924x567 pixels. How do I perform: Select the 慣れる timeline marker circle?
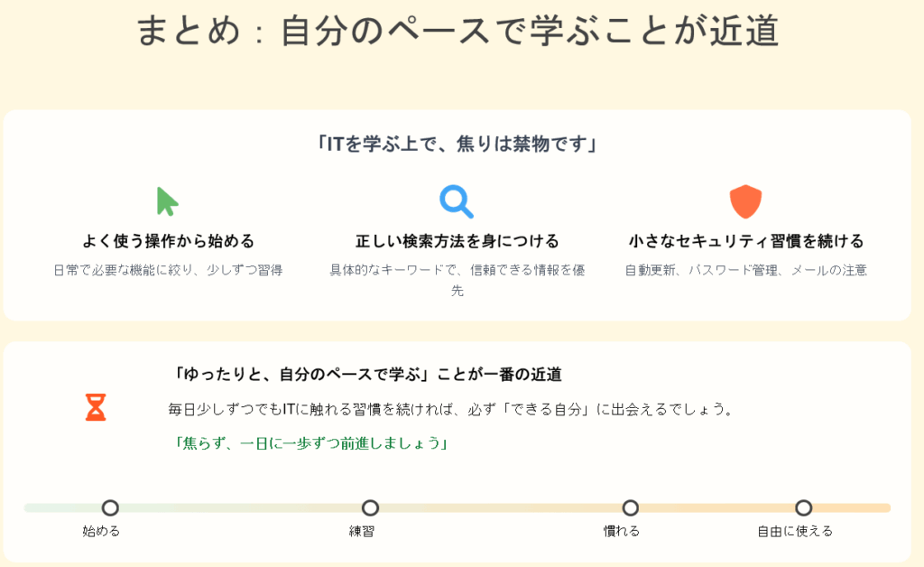[x=630, y=508]
